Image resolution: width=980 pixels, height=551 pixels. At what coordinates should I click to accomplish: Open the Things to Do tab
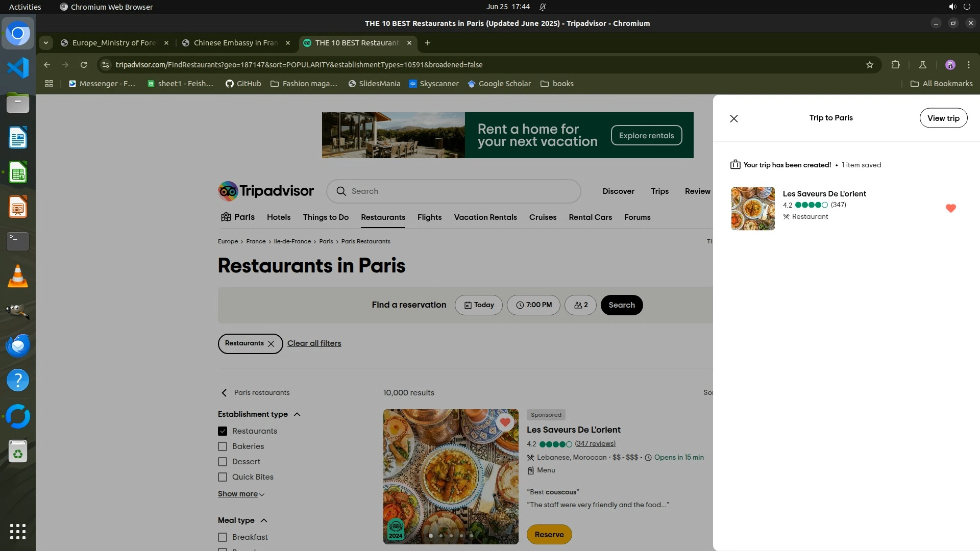(326, 217)
